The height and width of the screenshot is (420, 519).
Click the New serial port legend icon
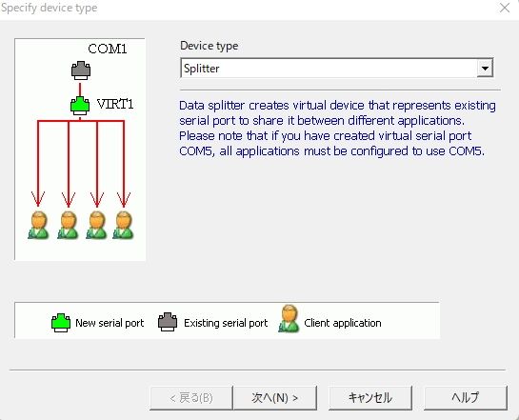(61, 323)
